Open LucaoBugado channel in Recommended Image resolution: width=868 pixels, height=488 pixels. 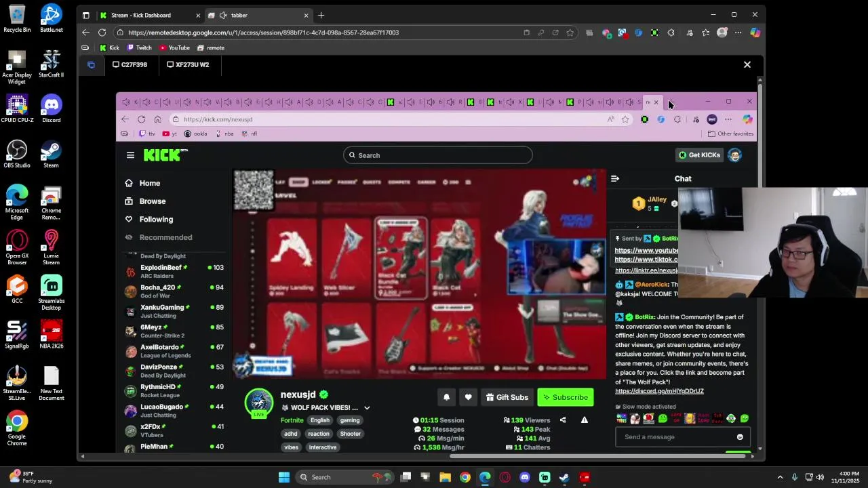(174, 411)
